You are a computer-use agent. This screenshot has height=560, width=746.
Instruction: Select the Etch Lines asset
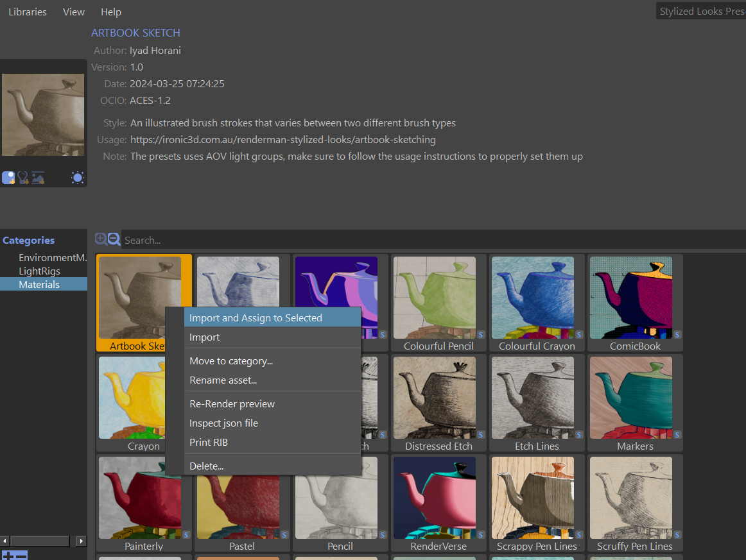pos(537,403)
